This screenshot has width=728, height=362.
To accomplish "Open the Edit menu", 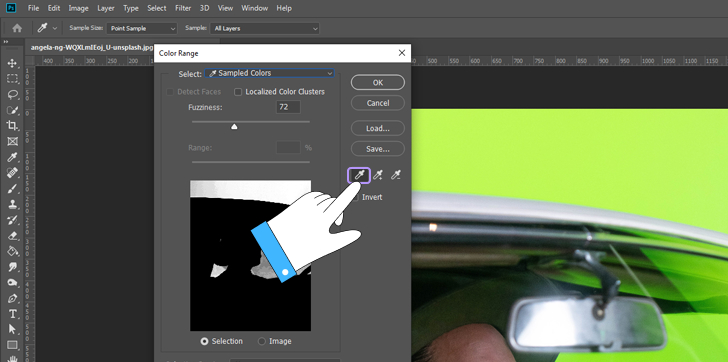I will tap(54, 8).
